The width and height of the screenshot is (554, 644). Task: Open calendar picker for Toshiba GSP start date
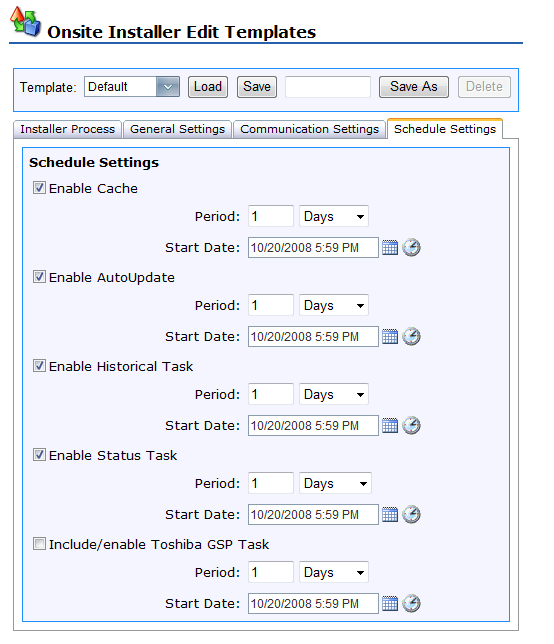[390, 603]
